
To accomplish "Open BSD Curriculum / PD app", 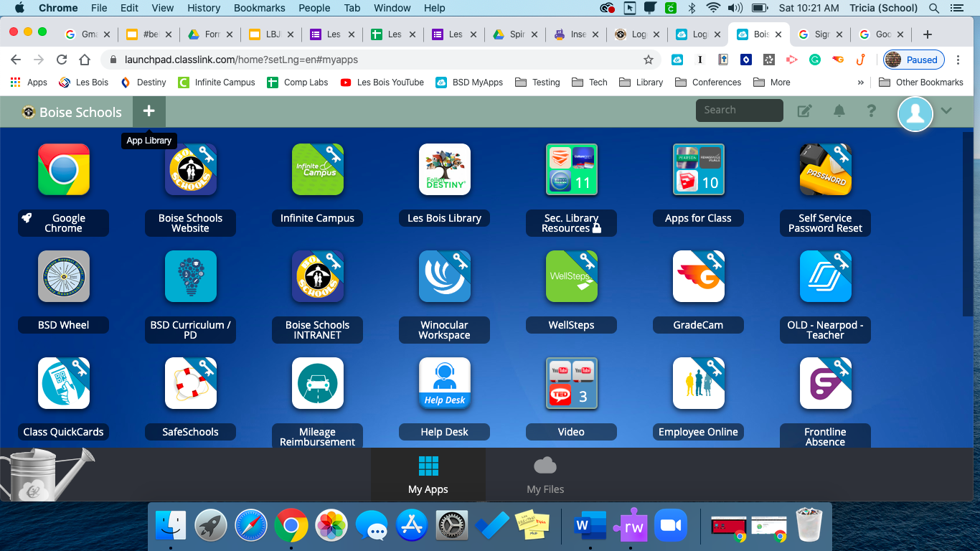I will pos(191,276).
